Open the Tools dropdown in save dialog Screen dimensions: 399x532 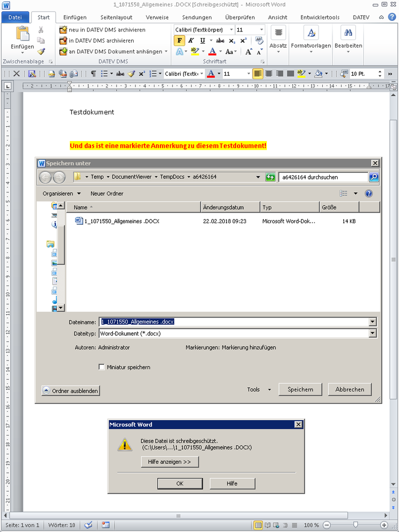point(259,389)
